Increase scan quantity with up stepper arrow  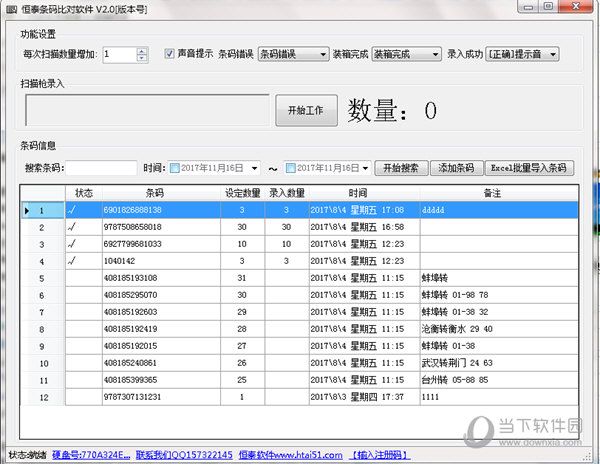pos(142,51)
